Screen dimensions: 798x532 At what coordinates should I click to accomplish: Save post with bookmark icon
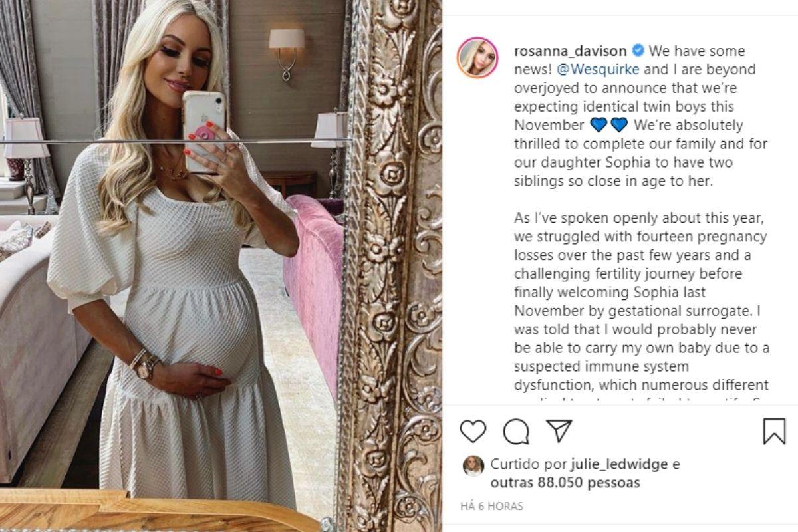(774, 431)
